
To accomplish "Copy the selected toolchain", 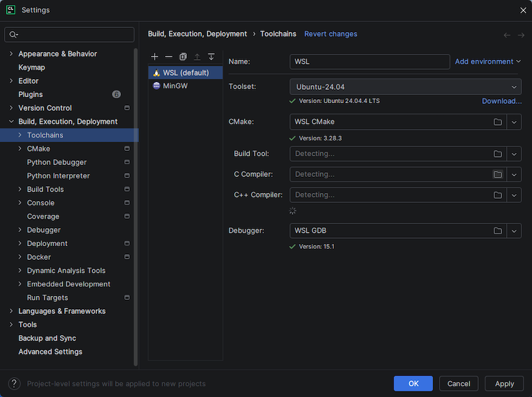I will point(183,57).
